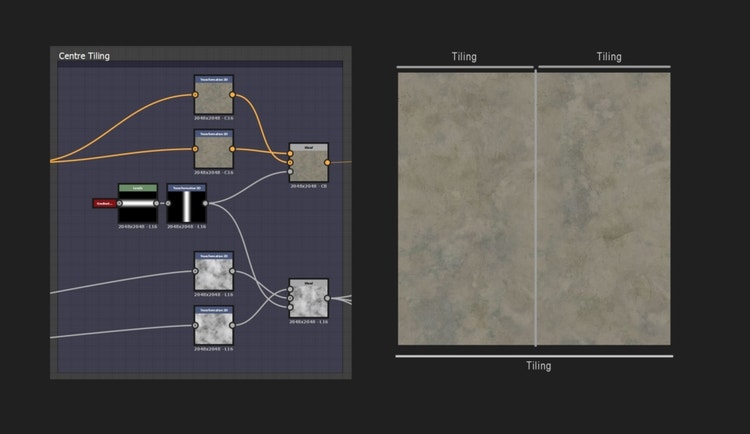
Task: Click the Tiling label below the textures
Action: click(539, 366)
